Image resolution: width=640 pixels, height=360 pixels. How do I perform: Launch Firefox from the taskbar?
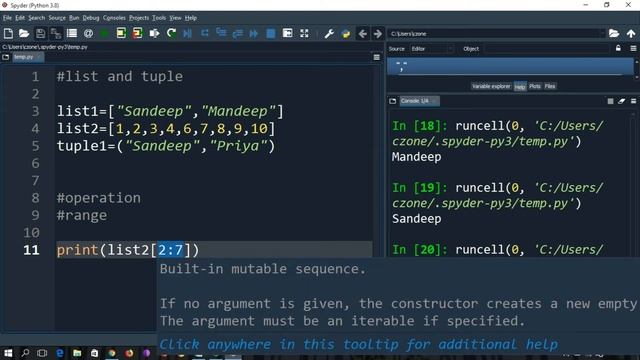pyautogui.click(x=129, y=353)
